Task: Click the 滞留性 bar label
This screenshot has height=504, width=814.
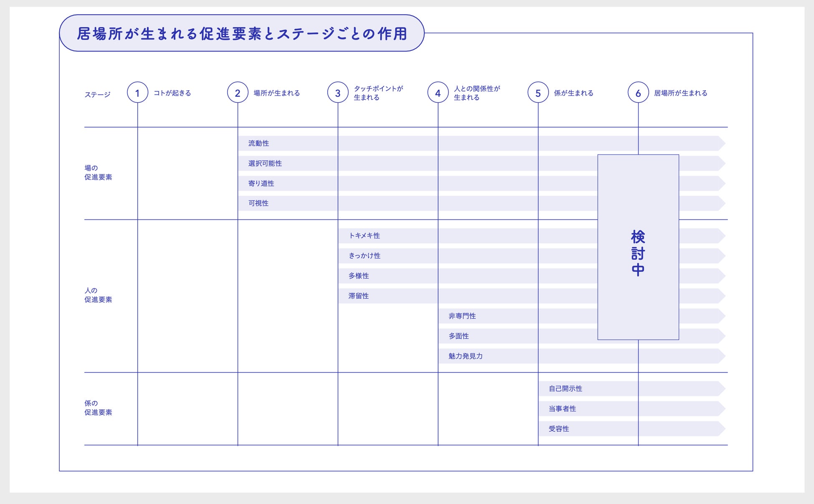Action: point(359,296)
